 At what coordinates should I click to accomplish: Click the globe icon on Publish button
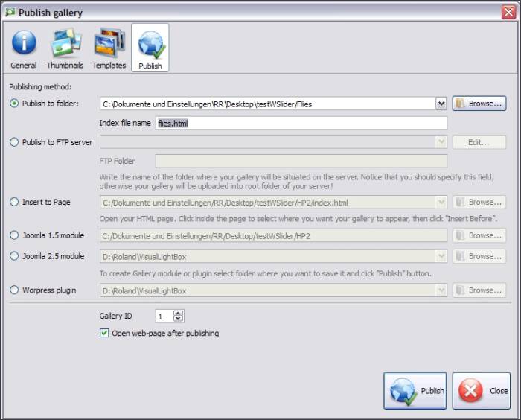click(403, 391)
